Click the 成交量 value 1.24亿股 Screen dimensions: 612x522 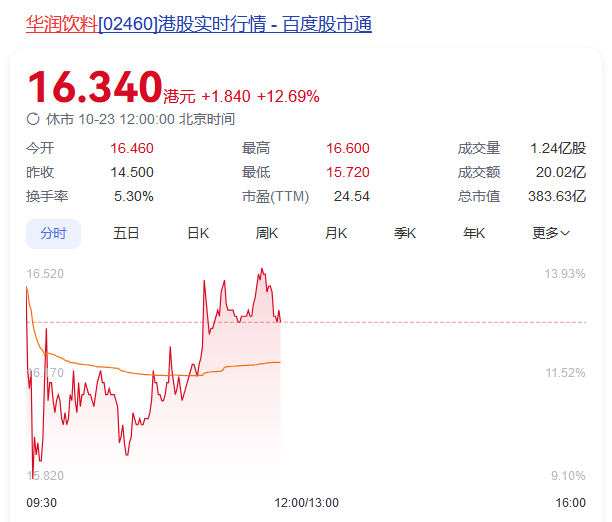(x=558, y=148)
